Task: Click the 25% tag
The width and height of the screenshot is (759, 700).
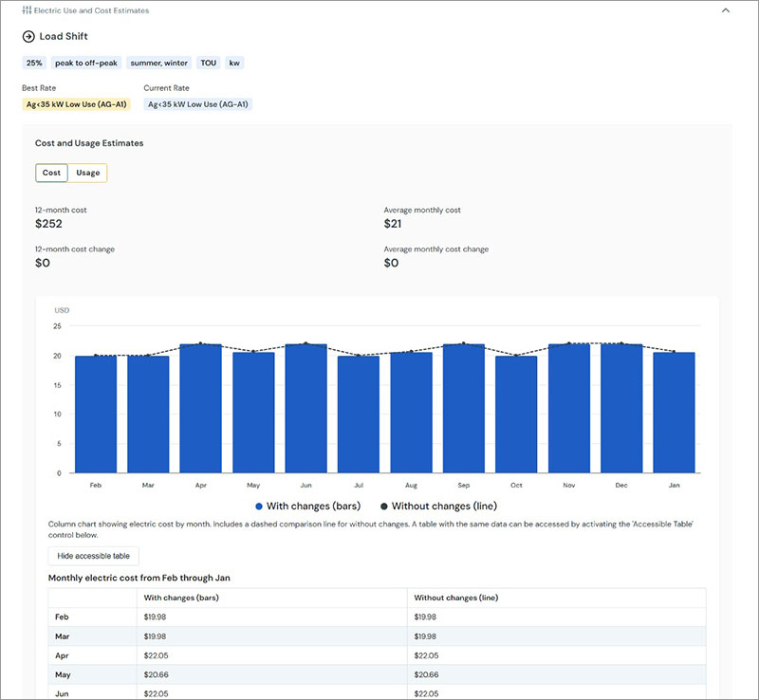Action: click(34, 63)
